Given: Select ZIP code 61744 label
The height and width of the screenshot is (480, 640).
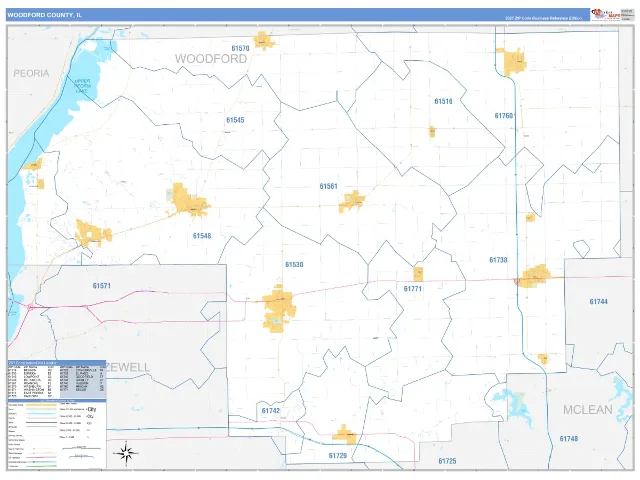Looking at the screenshot, I should click(x=598, y=302).
